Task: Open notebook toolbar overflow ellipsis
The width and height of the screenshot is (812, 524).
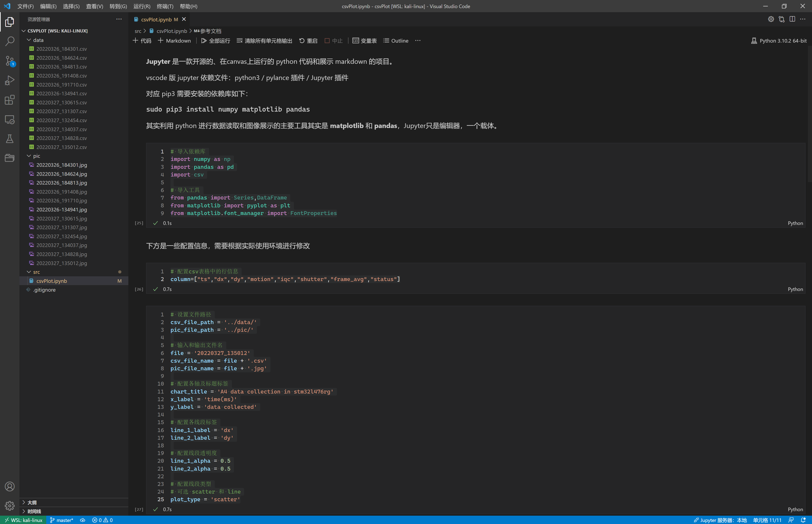Action: coord(418,41)
